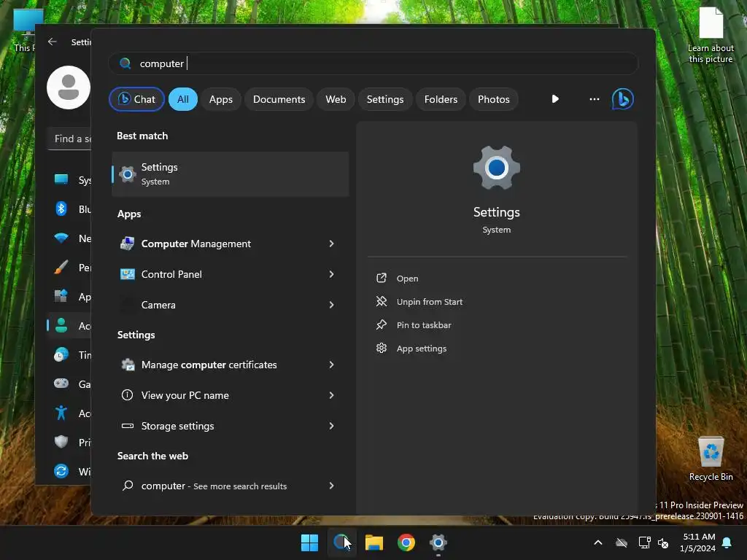The height and width of the screenshot is (560, 747).
Task: Click 'See more search results' text
Action: 239,486
